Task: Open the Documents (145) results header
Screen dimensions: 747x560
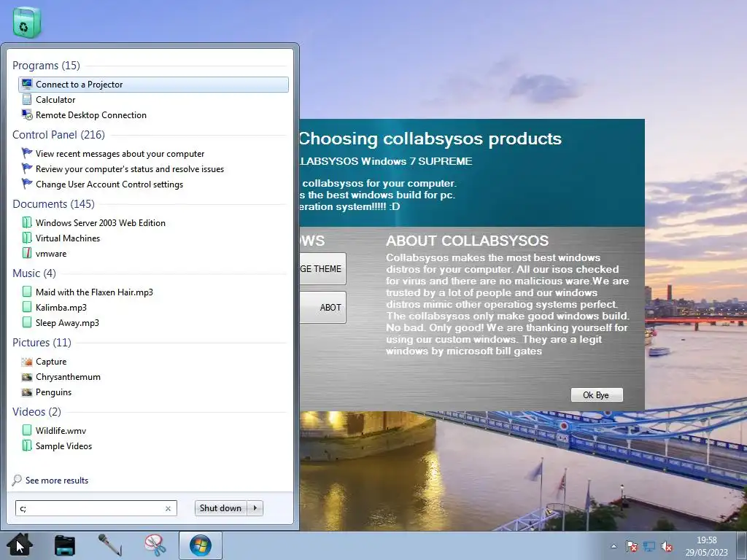Action: coord(53,204)
